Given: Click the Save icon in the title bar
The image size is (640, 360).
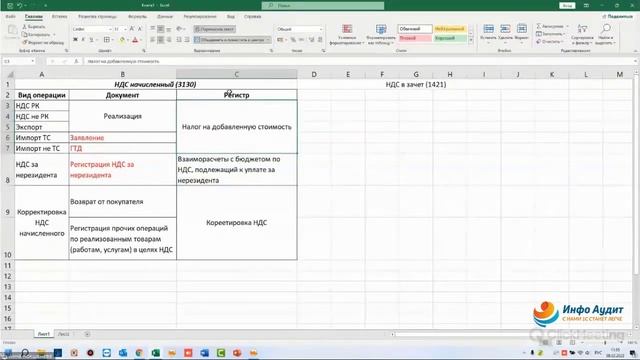Looking at the screenshot, I should pyautogui.click(x=10, y=6).
